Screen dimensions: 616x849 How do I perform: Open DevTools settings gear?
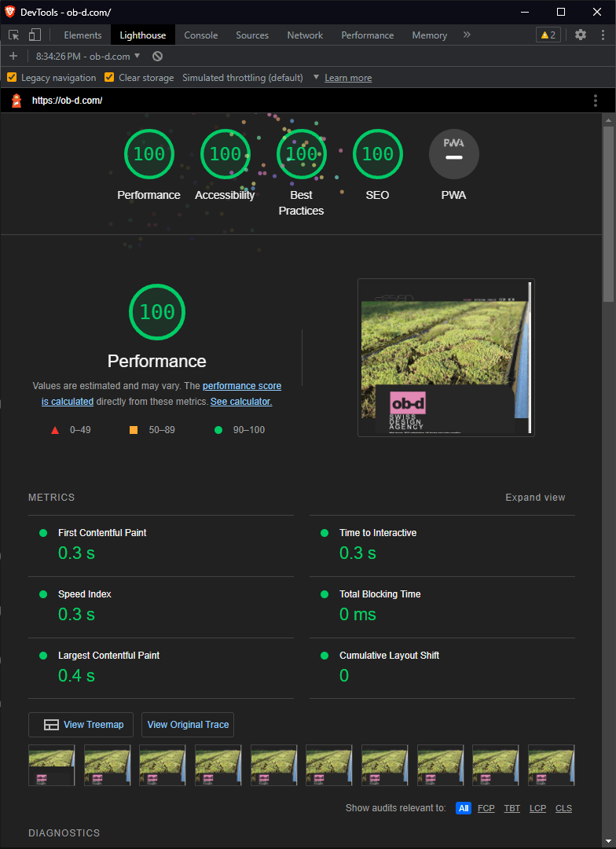[581, 35]
